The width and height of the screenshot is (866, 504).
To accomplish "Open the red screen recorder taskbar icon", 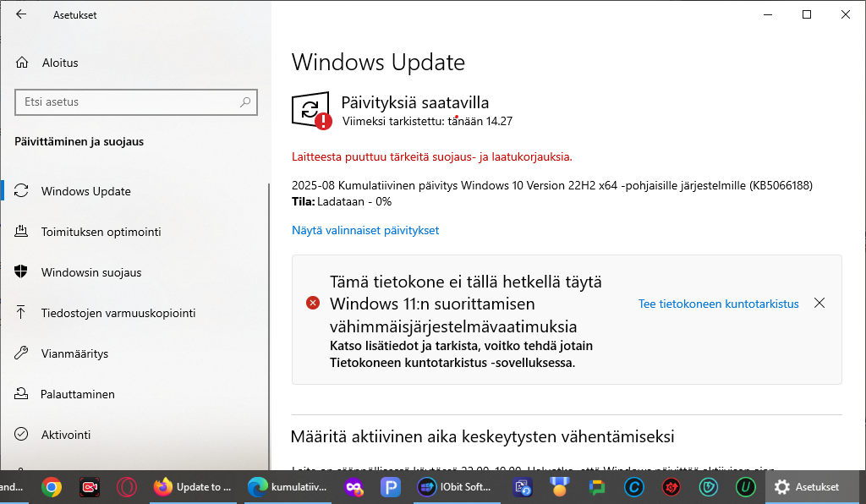I will (x=89, y=487).
